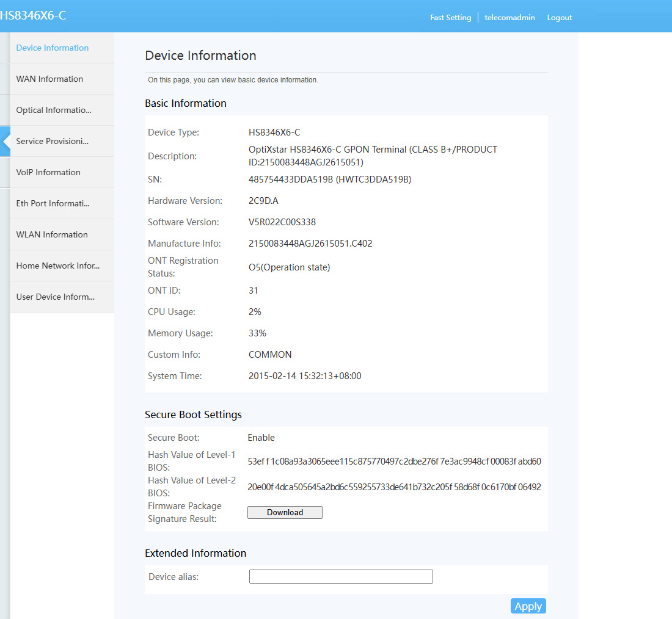Select Eth Port Information entry
The image size is (672, 619).
(x=53, y=203)
